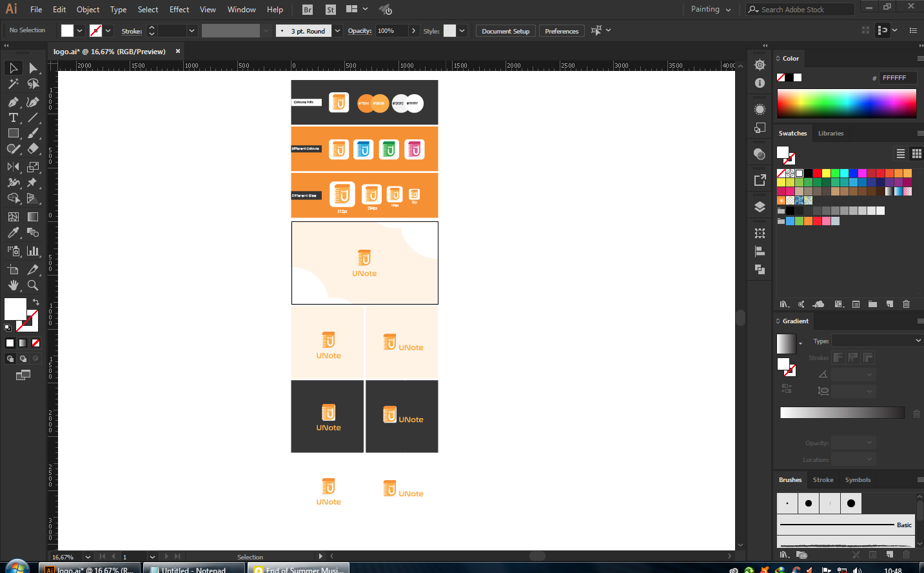Viewport: 924px width, 573px height.
Task: Click the Preferences button
Action: point(561,31)
